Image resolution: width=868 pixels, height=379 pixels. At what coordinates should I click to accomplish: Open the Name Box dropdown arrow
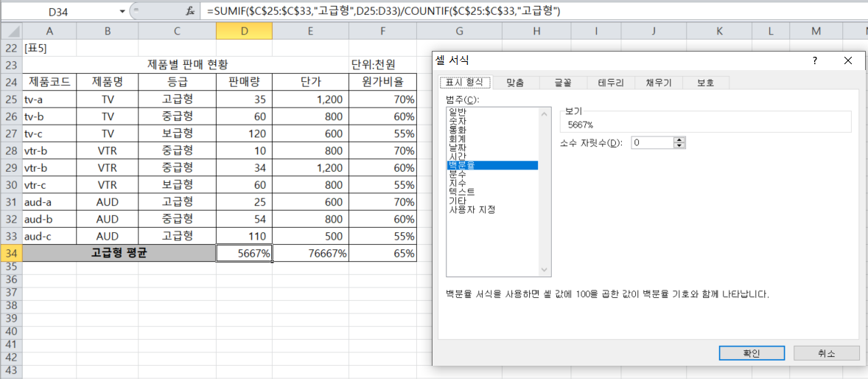click(122, 12)
